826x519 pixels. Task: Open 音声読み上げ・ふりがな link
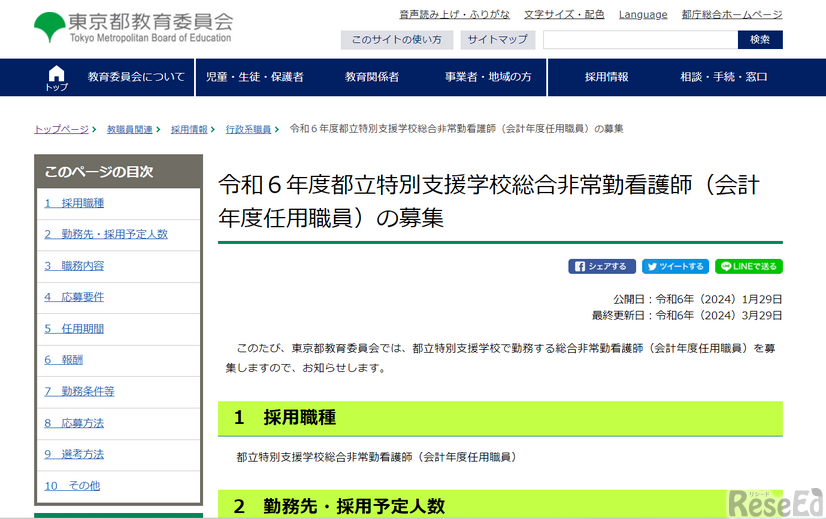coord(454,15)
